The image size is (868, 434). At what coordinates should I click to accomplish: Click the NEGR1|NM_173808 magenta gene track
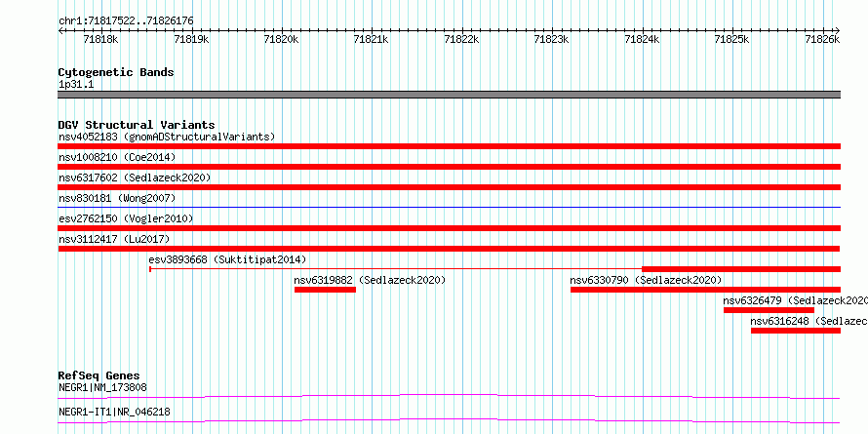pos(449,396)
